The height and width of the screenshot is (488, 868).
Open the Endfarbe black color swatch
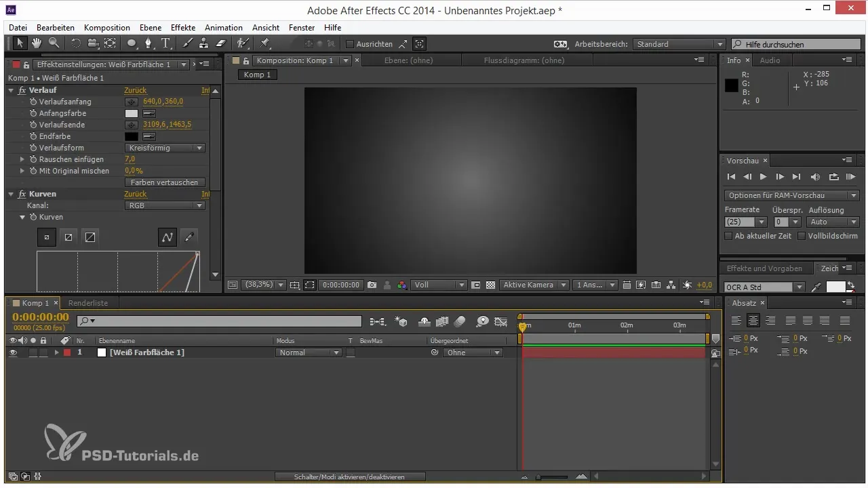pyautogui.click(x=132, y=136)
